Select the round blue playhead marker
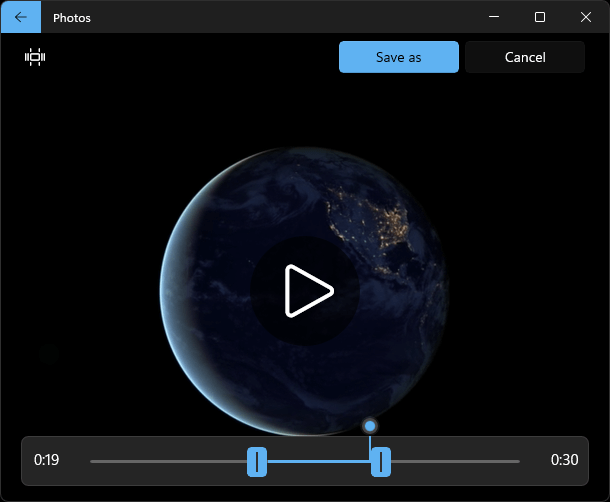The width and height of the screenshot is (610, 502). click(x=370, y=426)
